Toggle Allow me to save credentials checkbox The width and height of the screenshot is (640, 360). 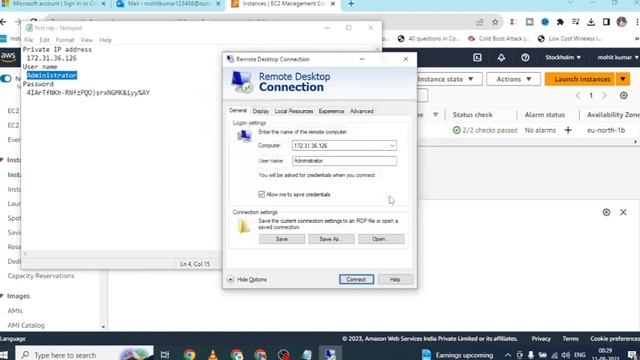click(262, 194)
